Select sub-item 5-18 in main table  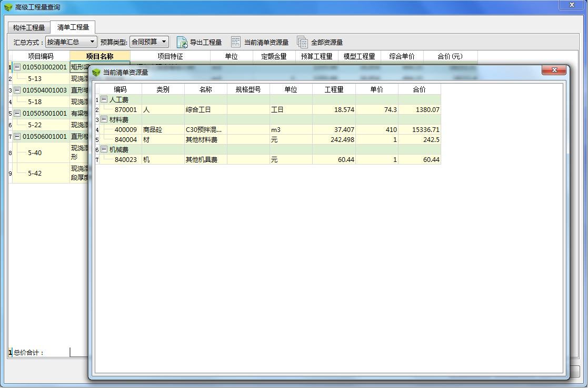coord(41,102)
